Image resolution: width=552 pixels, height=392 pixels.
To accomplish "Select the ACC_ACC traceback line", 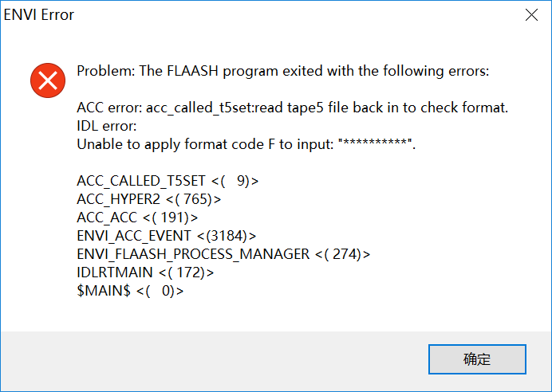I will (x=137, y=218).
